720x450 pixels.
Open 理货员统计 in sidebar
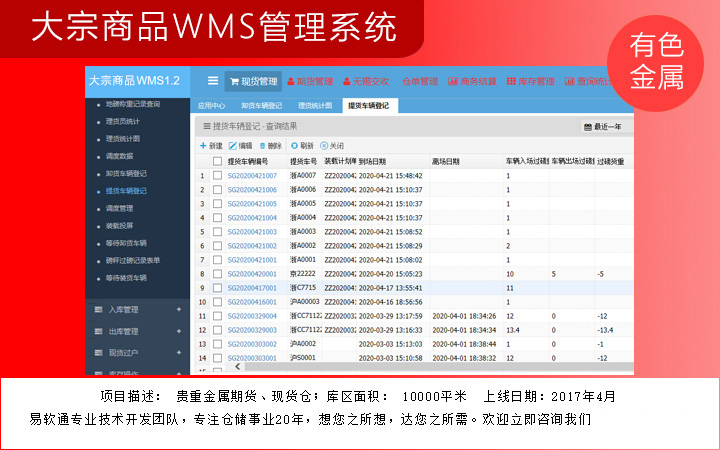point(123,121)
